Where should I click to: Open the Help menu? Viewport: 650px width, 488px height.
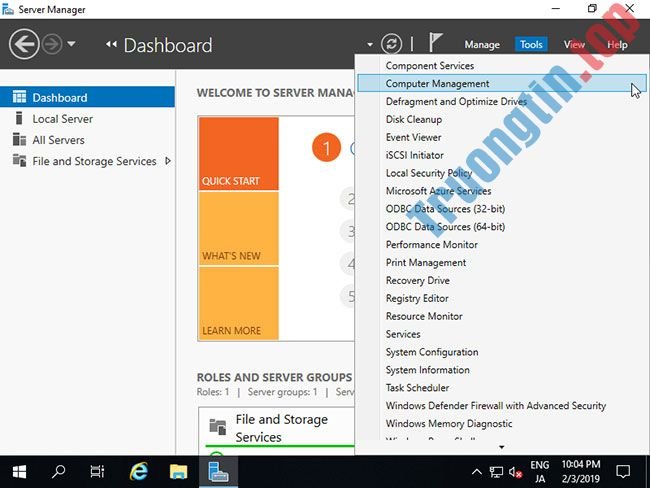[617, 44]
